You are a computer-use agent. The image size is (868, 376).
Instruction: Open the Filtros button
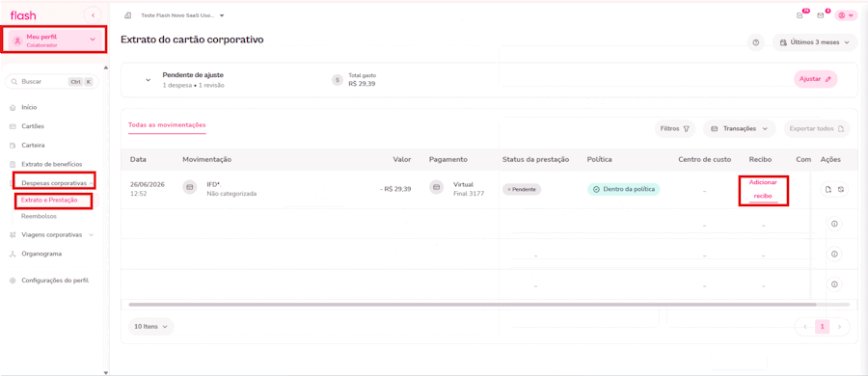675,128
